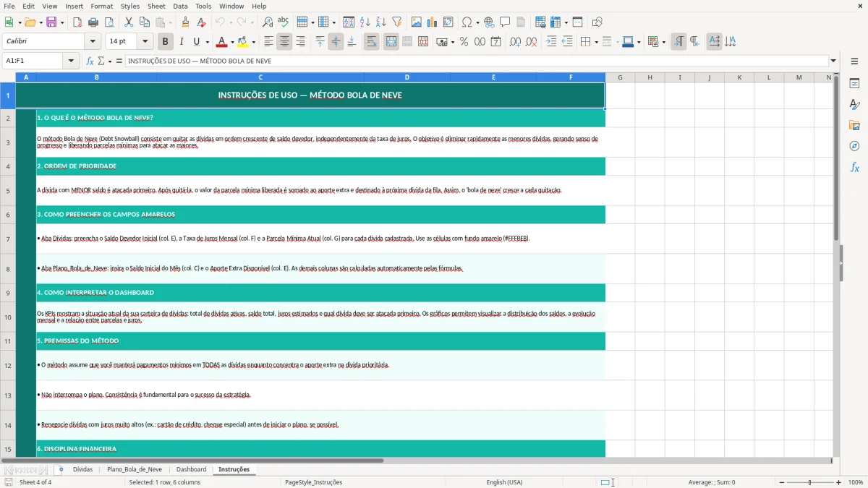This screenshot has width=868, height=488.
Task: Toggle Italic formatting
Action: point(181,42)
